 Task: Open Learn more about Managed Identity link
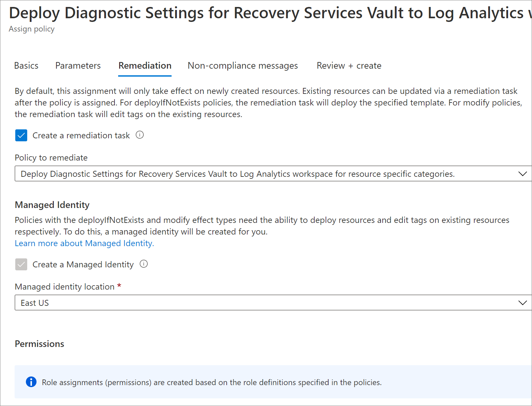point(84,243)
